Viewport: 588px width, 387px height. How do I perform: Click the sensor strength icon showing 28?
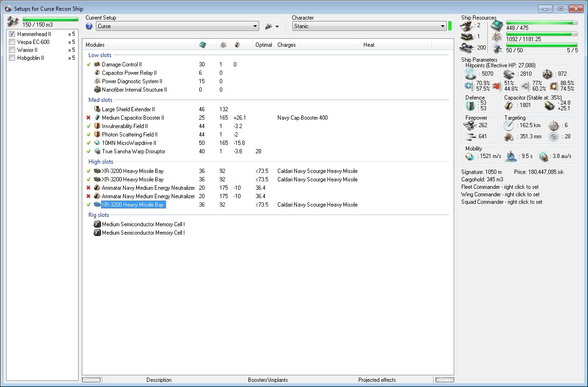tap(553, 137)
